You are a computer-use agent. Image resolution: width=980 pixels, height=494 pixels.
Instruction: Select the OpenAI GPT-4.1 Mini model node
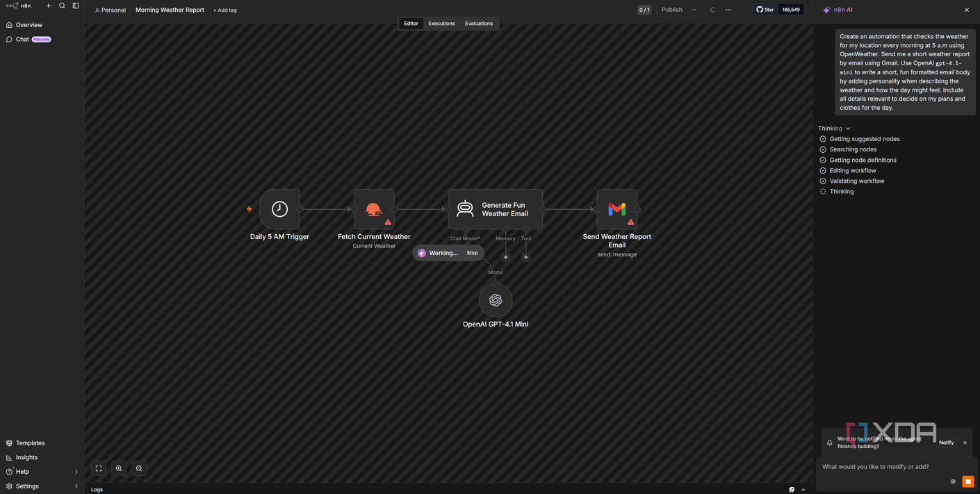point(496,300)
